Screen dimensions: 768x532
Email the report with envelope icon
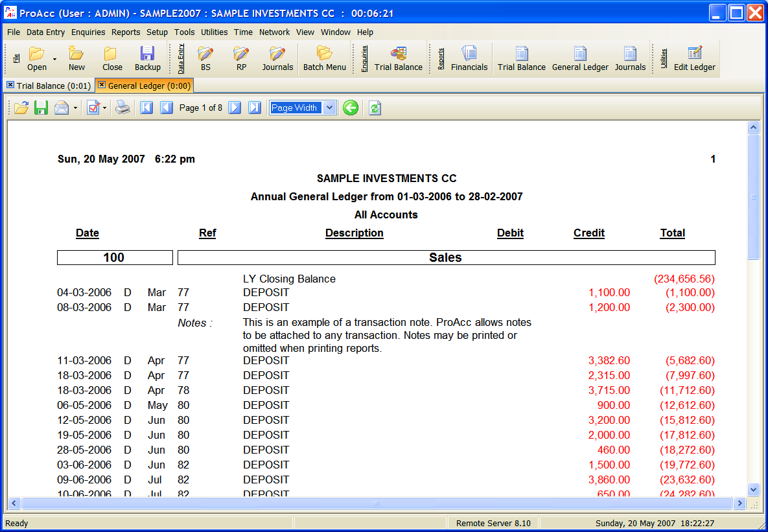click(x=62, y=108)
